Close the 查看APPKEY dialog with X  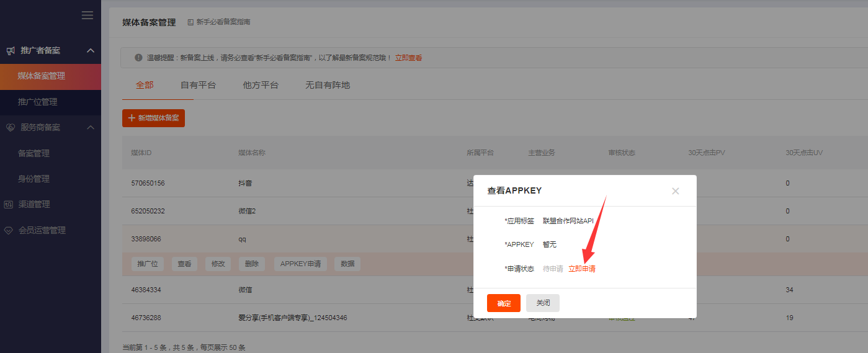pyautogui.click(x=676, y=191)
